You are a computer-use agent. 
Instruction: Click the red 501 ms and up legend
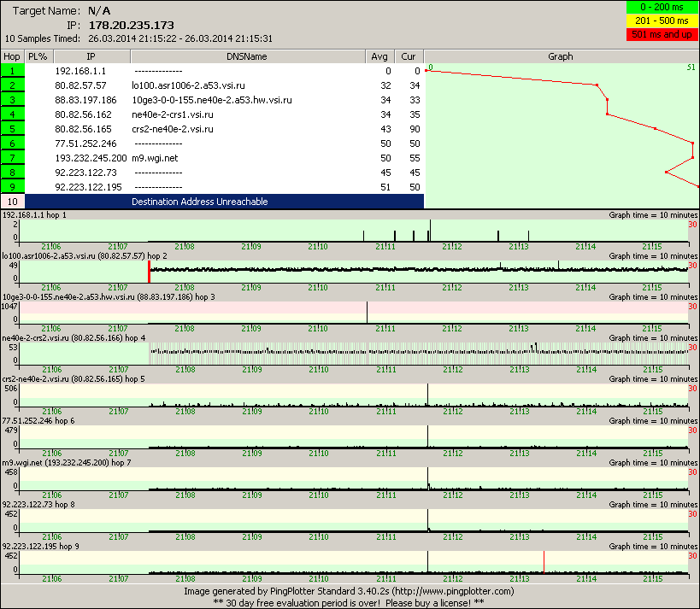(662, 34)
